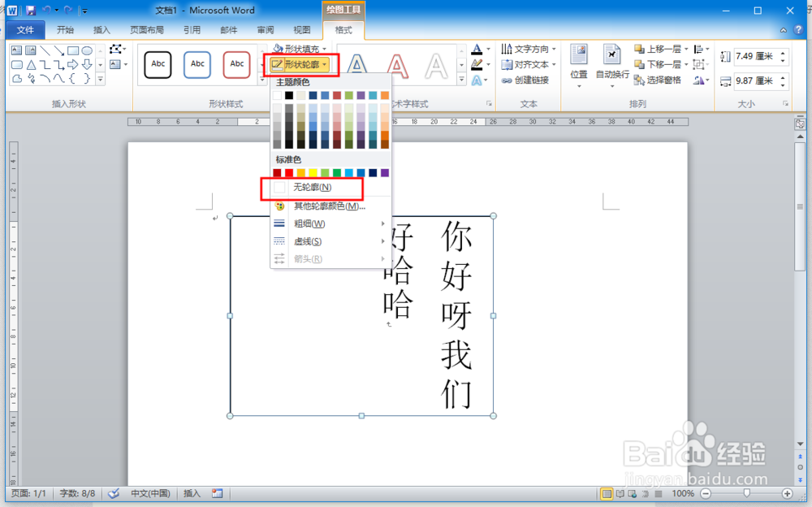The width and height of the screenshot is (812, 507).
Task: Open the 位置 position tool
Action: pyautogui.click(x=578, y=65)
